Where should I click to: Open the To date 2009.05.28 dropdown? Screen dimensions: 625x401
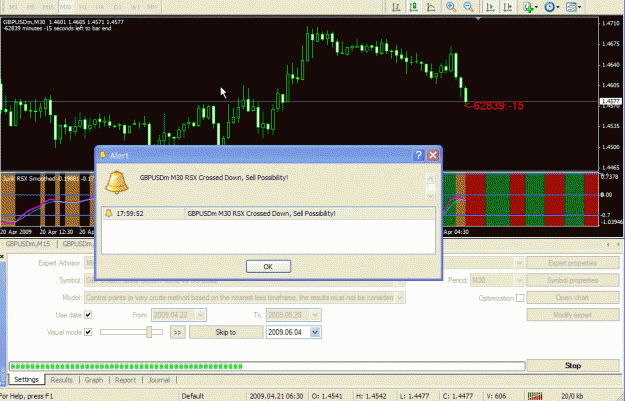[x=315, y=315]
